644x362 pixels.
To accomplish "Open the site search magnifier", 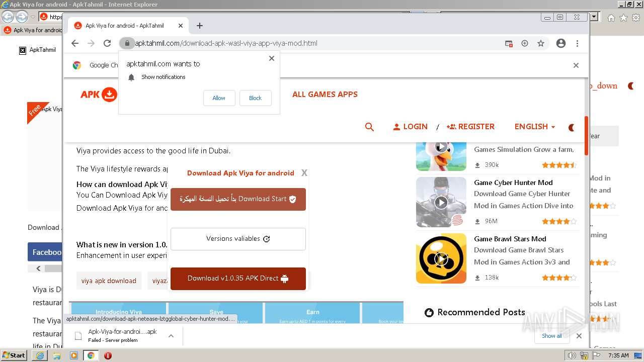I will click(x=369, y=127).
